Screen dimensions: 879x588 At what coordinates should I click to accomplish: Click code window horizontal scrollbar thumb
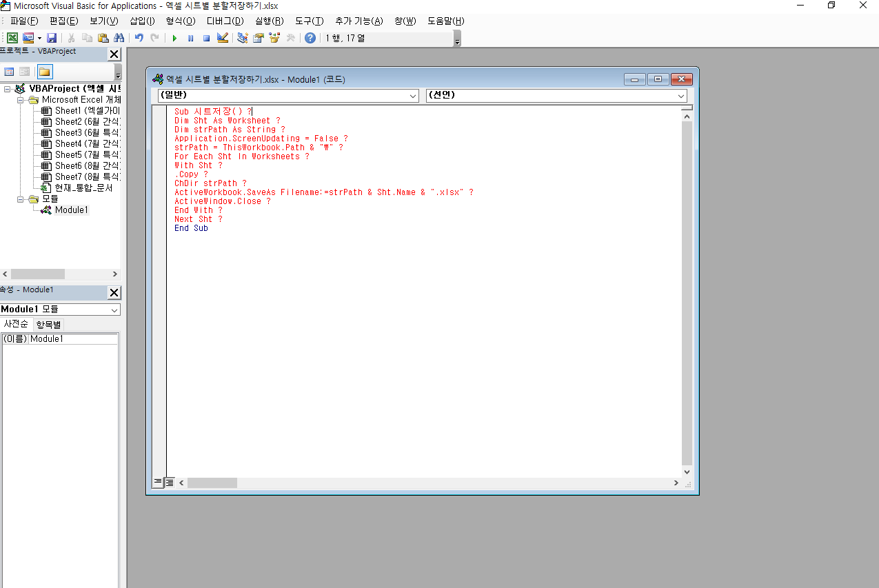click(212, 483)
